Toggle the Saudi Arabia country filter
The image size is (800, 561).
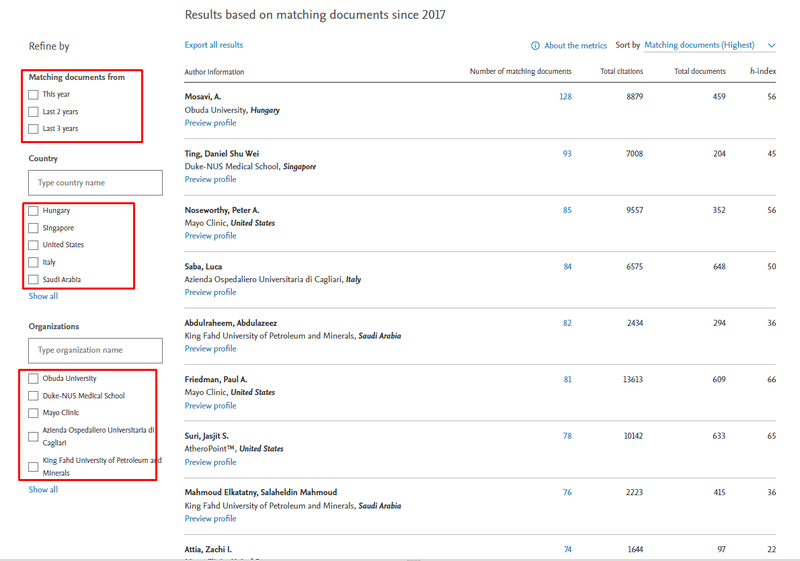tap(34, 280)
